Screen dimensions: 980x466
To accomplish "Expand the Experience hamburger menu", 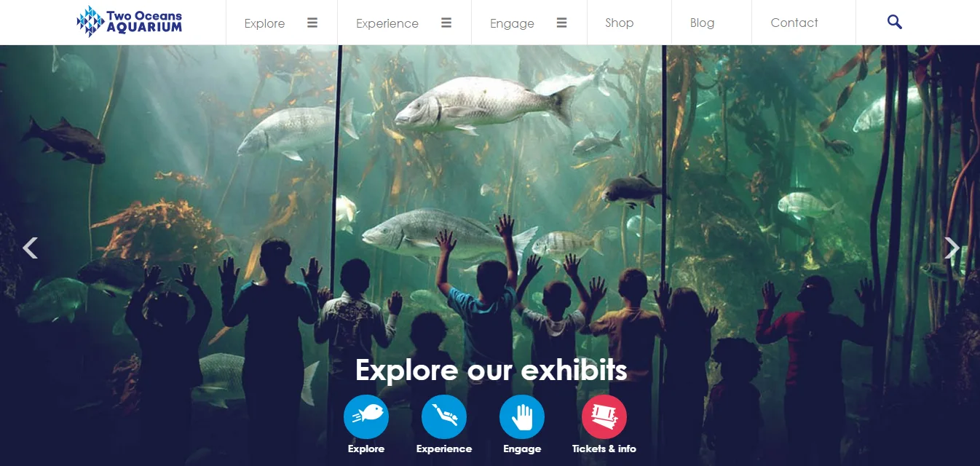I will [x=446, y=23].
